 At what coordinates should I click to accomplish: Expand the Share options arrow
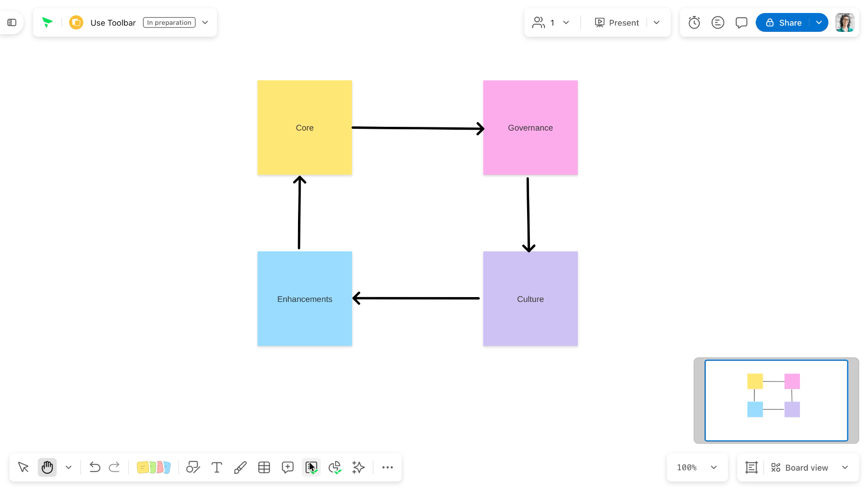coord(819,23)
